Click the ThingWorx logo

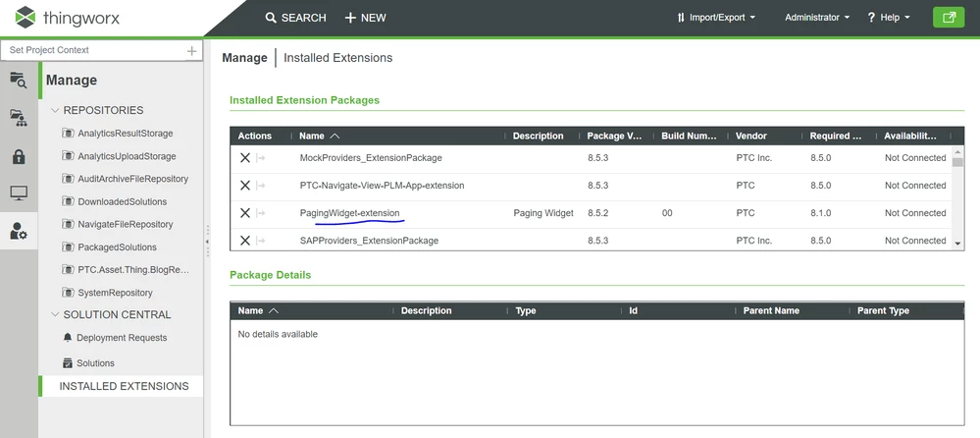tap(67, 18)
